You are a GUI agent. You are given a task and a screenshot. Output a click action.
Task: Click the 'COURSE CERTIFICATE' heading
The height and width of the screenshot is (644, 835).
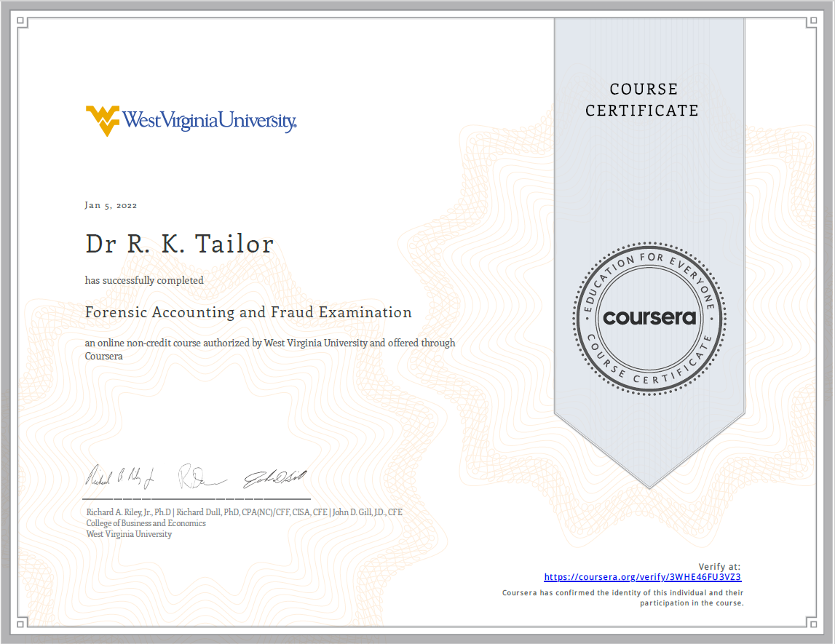pyautogui.click(x=643, y=100)
